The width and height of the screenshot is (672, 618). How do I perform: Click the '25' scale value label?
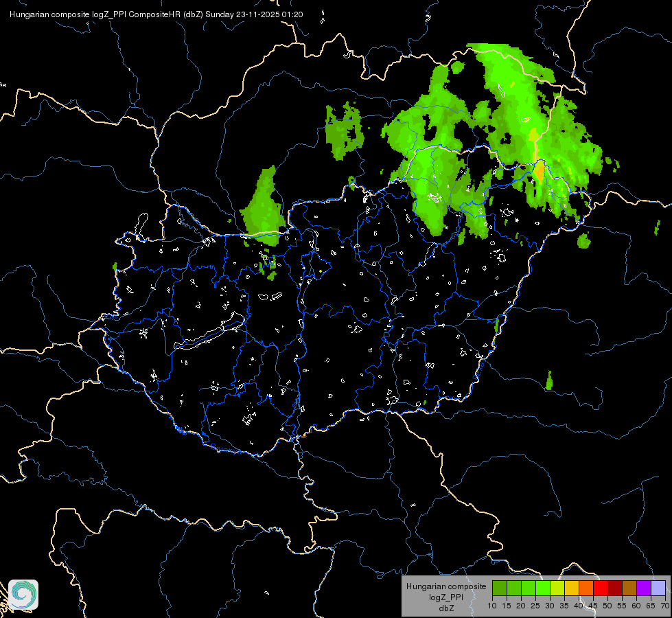click(535, 606)
